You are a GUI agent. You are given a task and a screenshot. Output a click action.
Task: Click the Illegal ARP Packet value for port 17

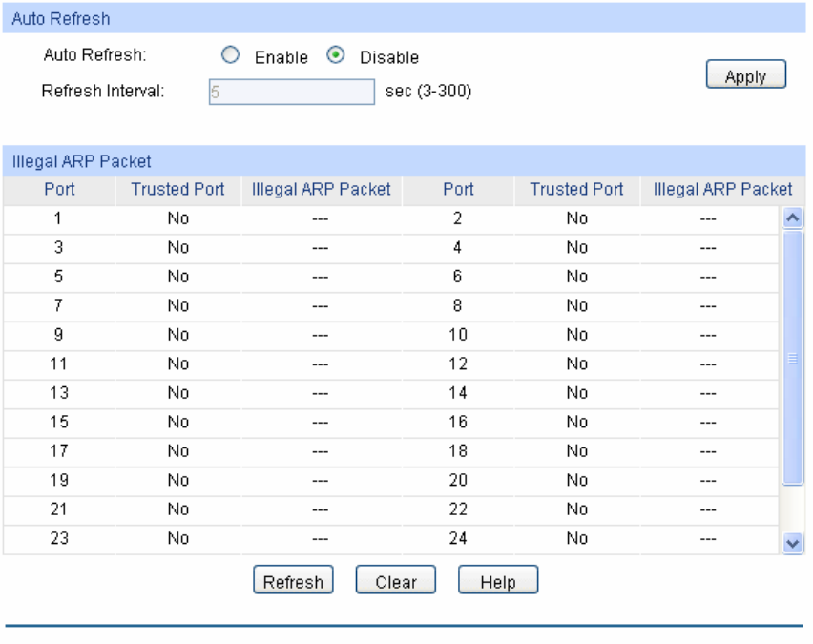pyautogui.click(x=320, y=450)
